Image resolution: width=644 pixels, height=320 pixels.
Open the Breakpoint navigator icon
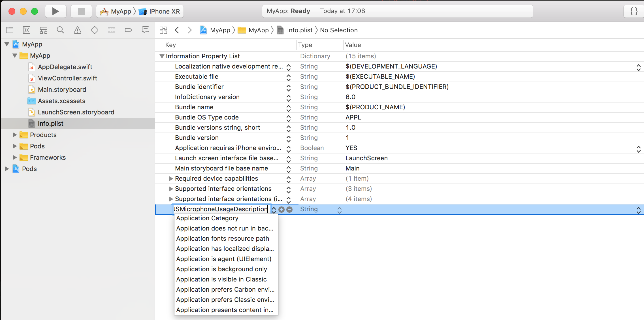[129, 30]
